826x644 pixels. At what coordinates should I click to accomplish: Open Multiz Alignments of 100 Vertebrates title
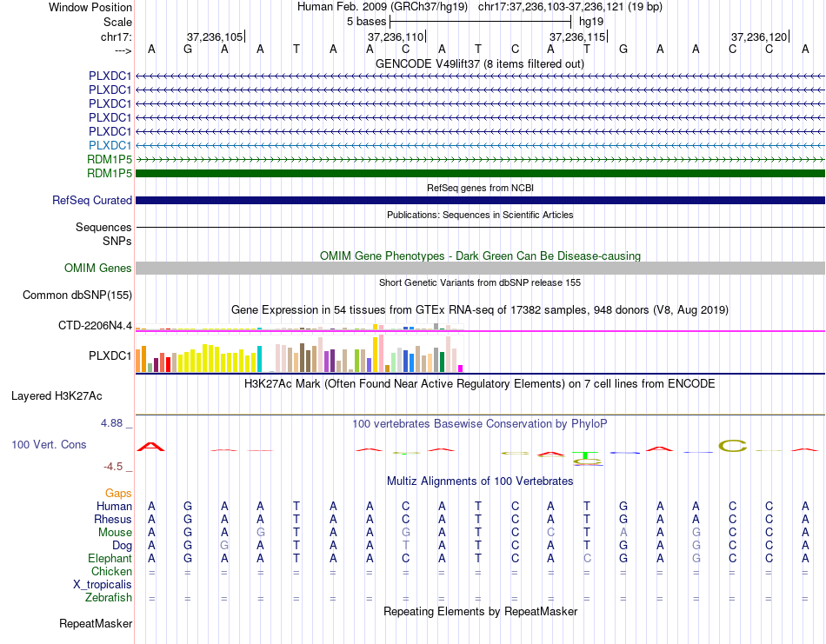(480, 481)
